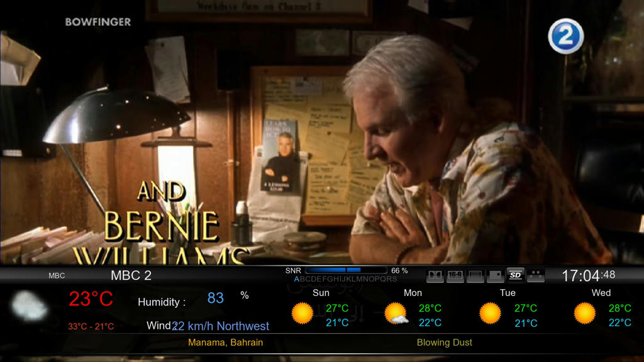Click the current temperature 23°C
The width and height of the screenshot is (644, 362).
(91, 299)
